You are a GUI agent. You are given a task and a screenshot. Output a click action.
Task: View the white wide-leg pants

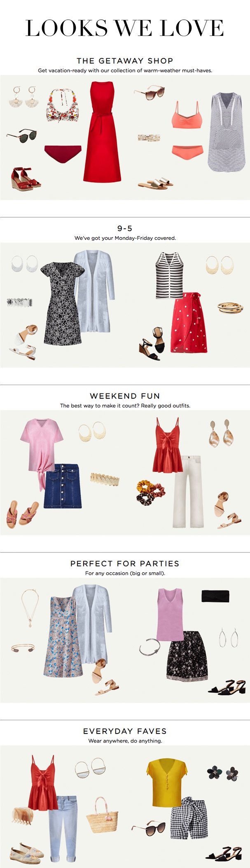coord(188,491)
